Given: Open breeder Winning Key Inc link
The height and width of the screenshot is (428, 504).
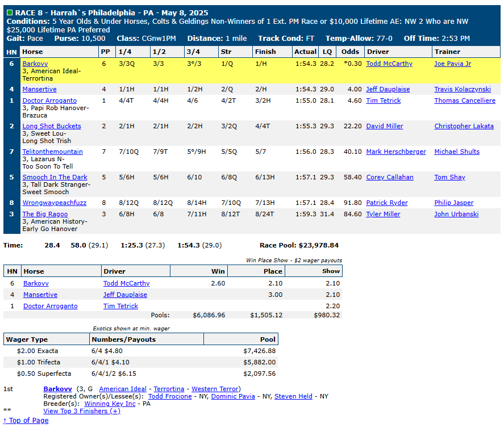Looking at the screenshot, I should click(110, 404).
